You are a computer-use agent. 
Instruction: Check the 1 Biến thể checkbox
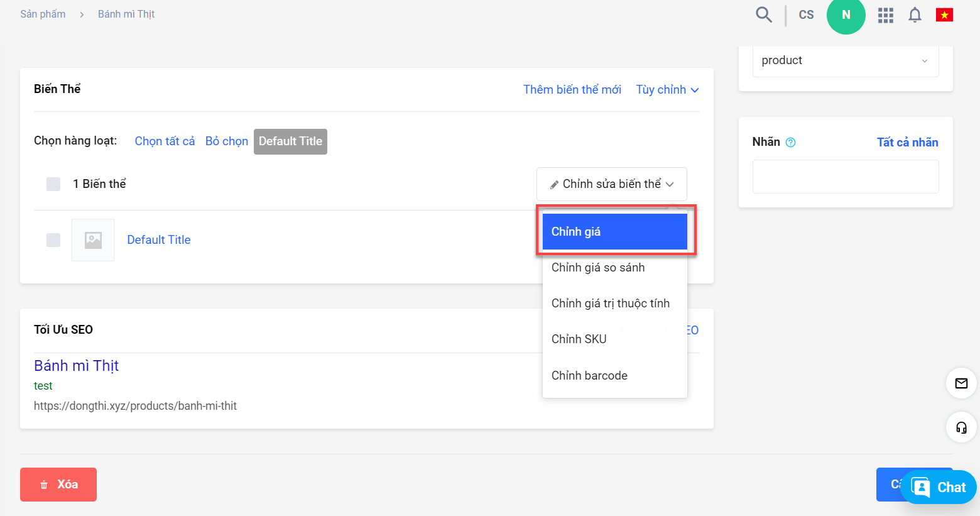click(x=53, y=184)
